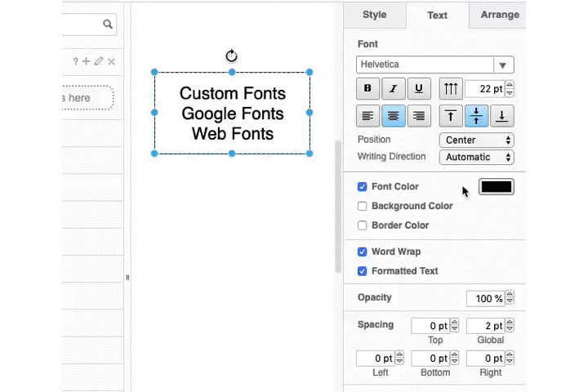Click the 100 % opacity field
This screenshot has height=392, width=588.
click(x=486, y=299)
